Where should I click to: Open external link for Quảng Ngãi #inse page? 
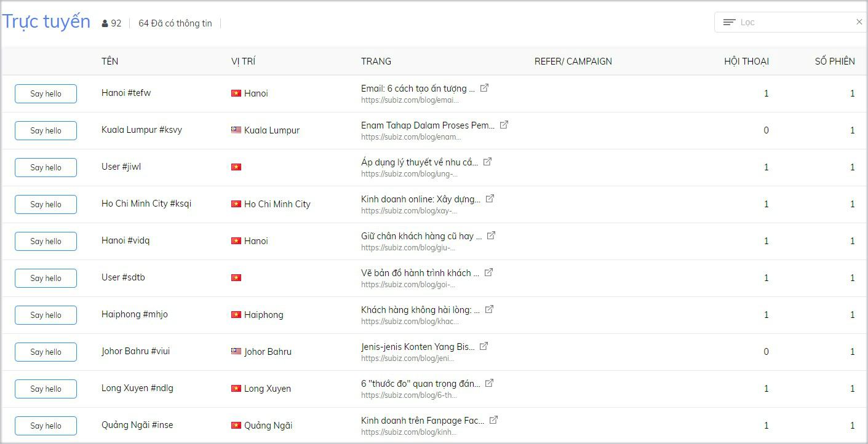(x=493, y=420)
